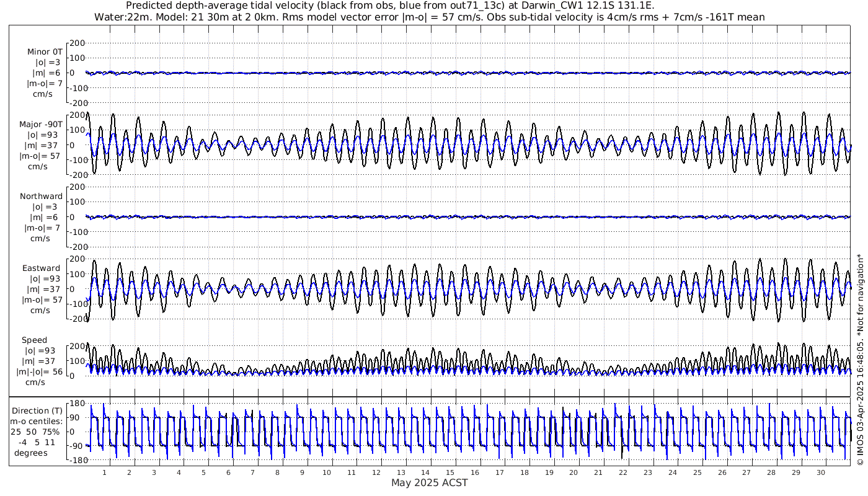Select day 1 on the time axis

(x=104, y=472)
